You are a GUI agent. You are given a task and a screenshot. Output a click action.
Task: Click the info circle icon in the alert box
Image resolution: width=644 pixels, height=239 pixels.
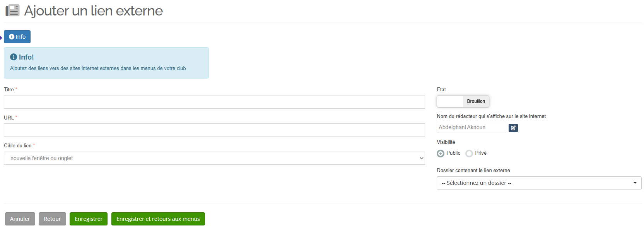click(14, 57)
